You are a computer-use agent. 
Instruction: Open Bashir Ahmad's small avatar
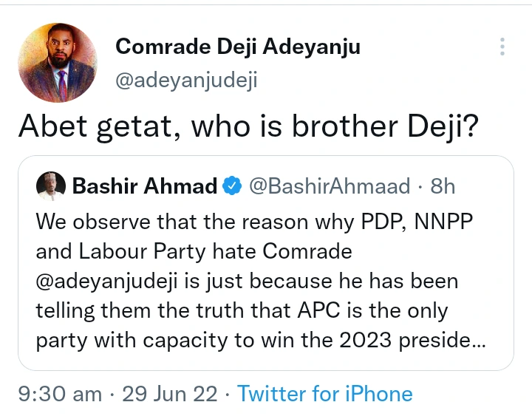click(50, 186)
